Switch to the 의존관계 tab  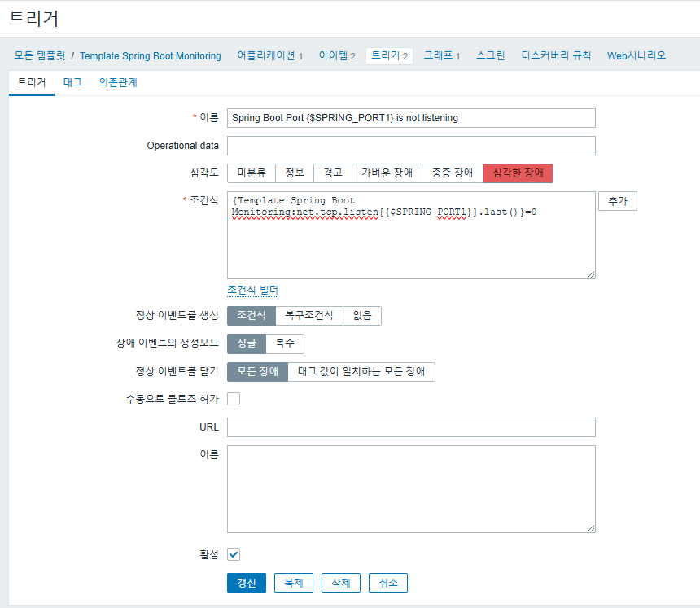[118, 82]
